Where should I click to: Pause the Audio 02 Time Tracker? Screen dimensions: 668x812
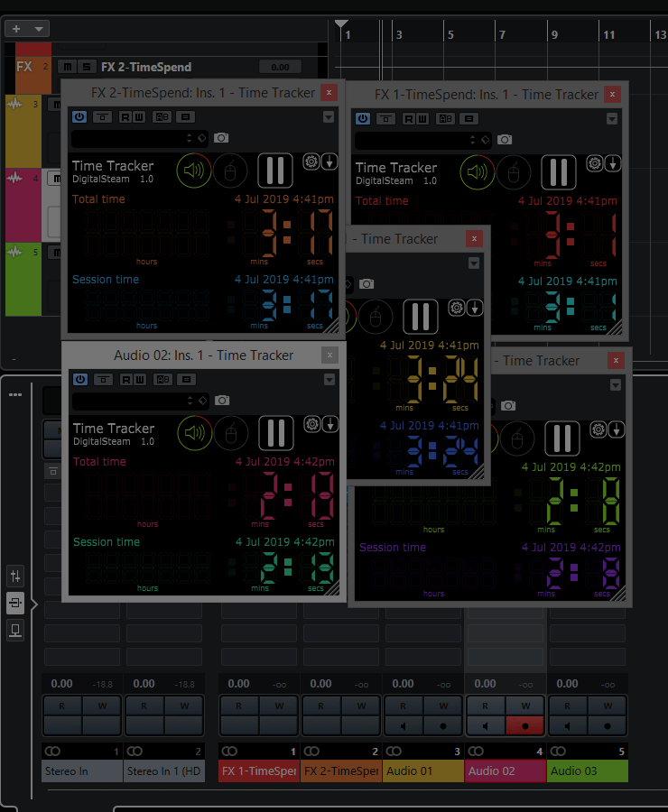point(276,432)
